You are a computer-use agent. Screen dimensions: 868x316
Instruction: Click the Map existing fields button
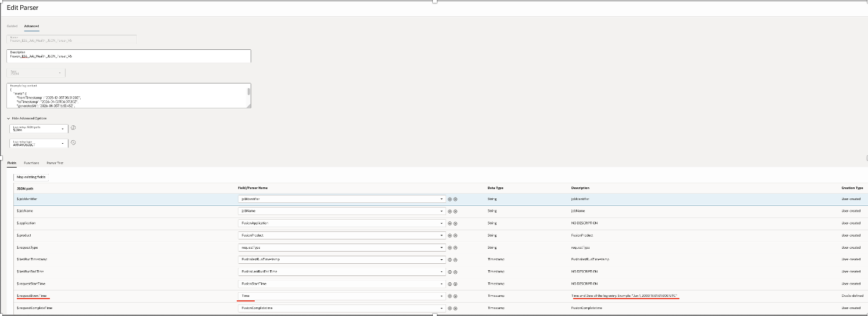[32, 177]
